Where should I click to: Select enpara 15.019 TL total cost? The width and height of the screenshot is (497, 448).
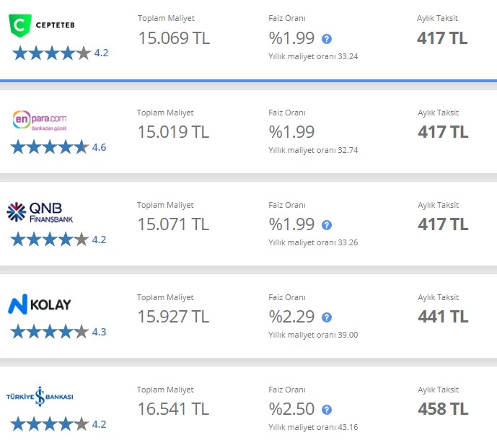(173, 132)
